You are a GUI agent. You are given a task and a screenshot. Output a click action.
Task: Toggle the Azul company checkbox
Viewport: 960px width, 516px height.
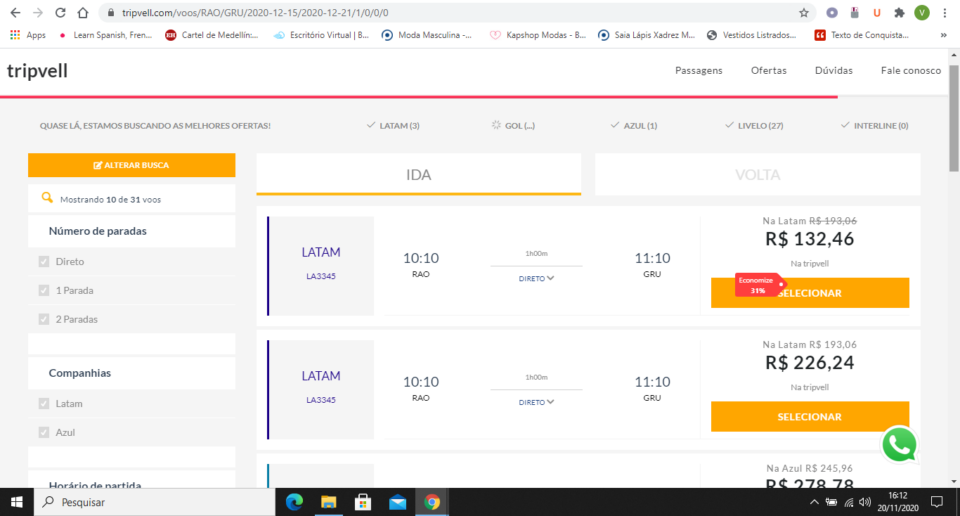(44, 432)
